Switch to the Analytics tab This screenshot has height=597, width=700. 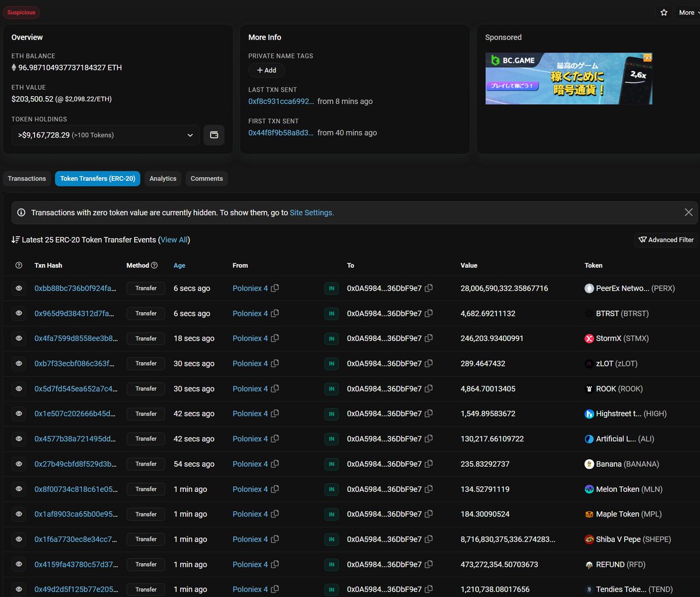[163, 179]
